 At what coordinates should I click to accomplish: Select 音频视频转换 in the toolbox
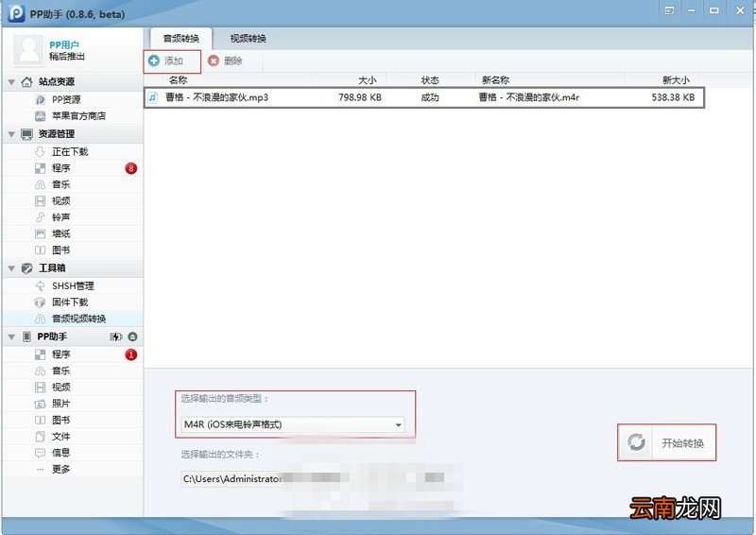[73, 319]
